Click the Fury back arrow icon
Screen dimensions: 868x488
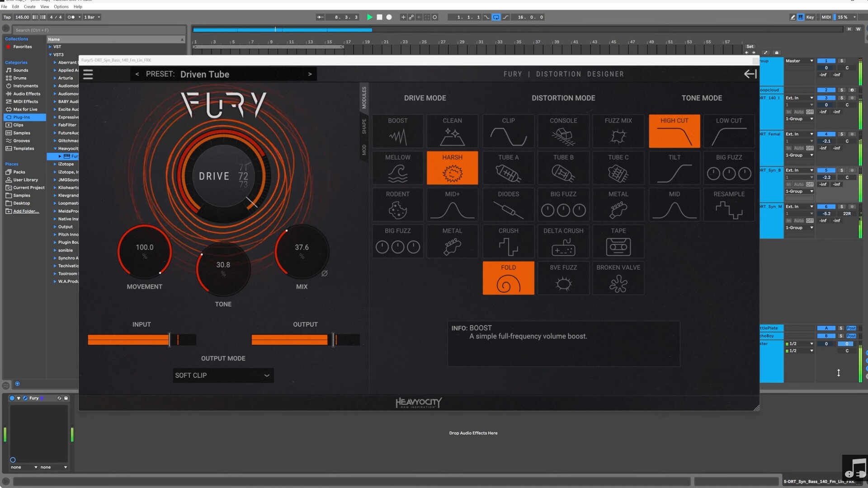750,74
